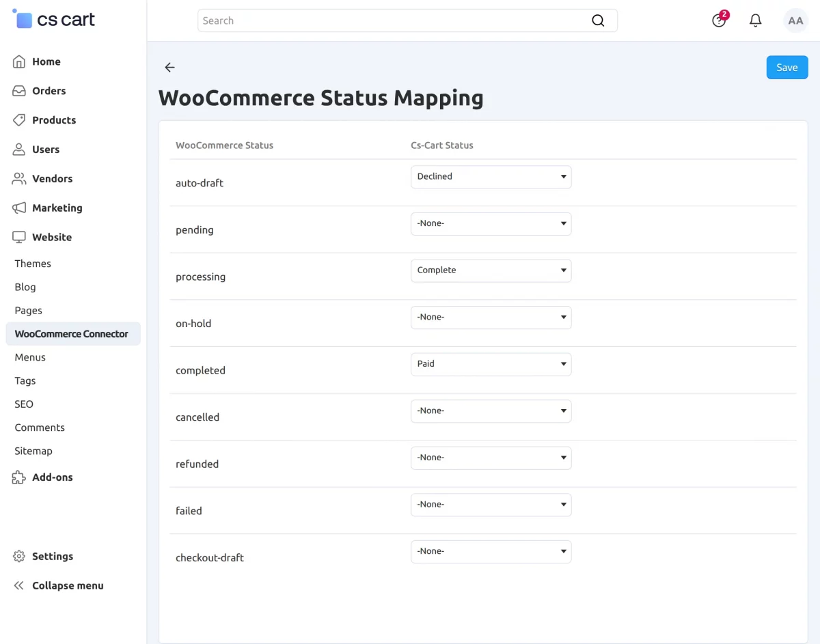Open the Menus submenu item

(30, 357)
